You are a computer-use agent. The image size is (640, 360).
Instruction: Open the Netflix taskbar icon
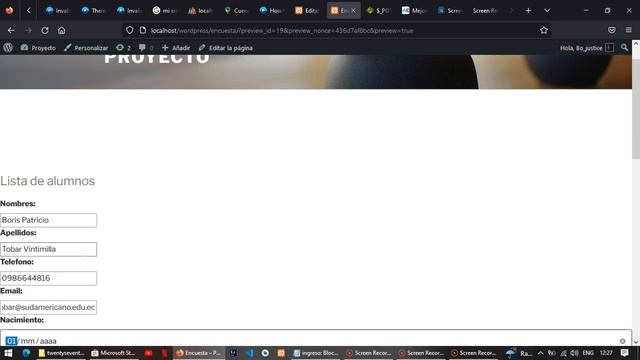point(164,353)
